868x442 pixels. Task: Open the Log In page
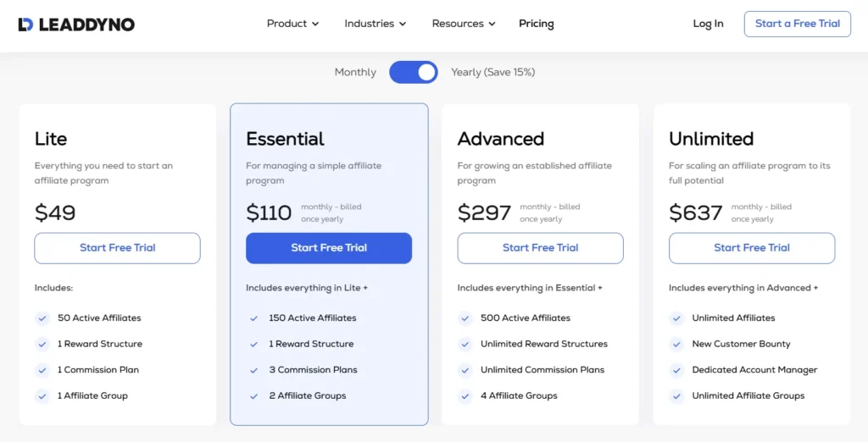point(708,24)
